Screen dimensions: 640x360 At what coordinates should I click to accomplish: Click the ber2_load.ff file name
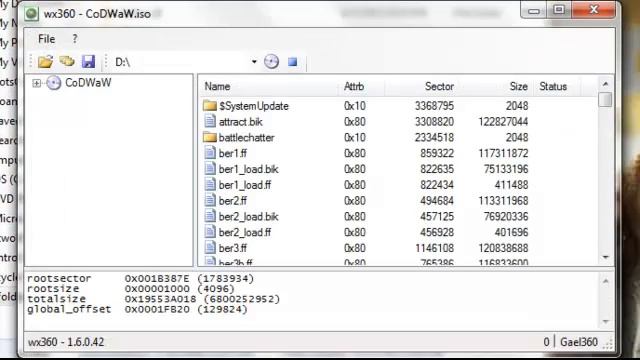pos(245,232)
